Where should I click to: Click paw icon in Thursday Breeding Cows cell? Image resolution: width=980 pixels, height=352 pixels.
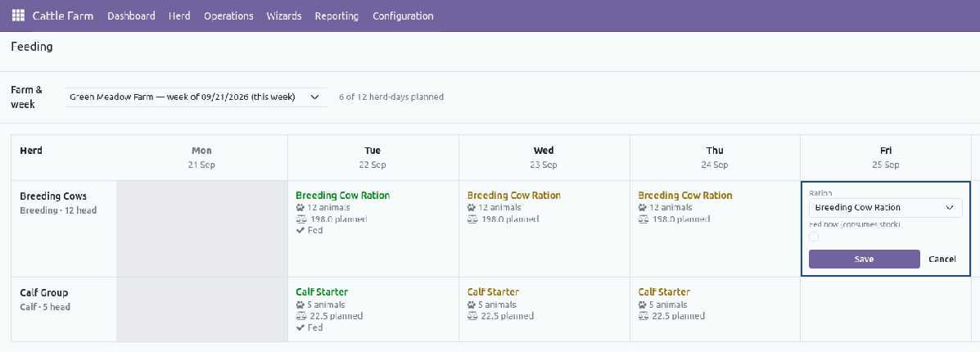pyautogui.click(x=643, y=208)
